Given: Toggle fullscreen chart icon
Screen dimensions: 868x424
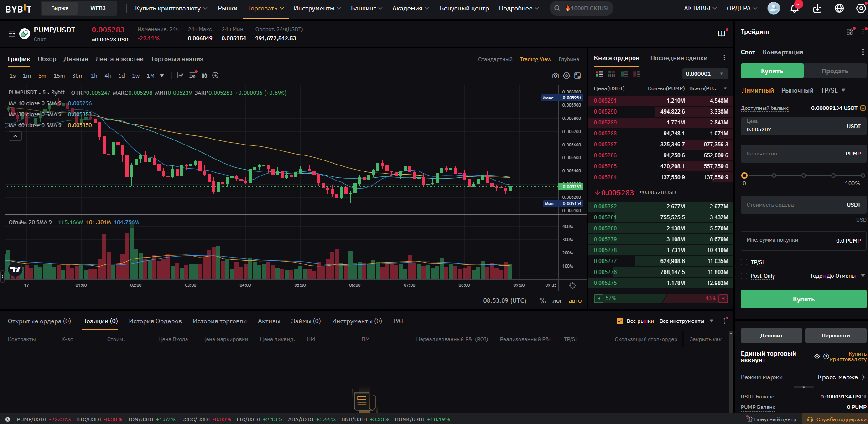Looking at the screenshot, I should coord(577,76).
